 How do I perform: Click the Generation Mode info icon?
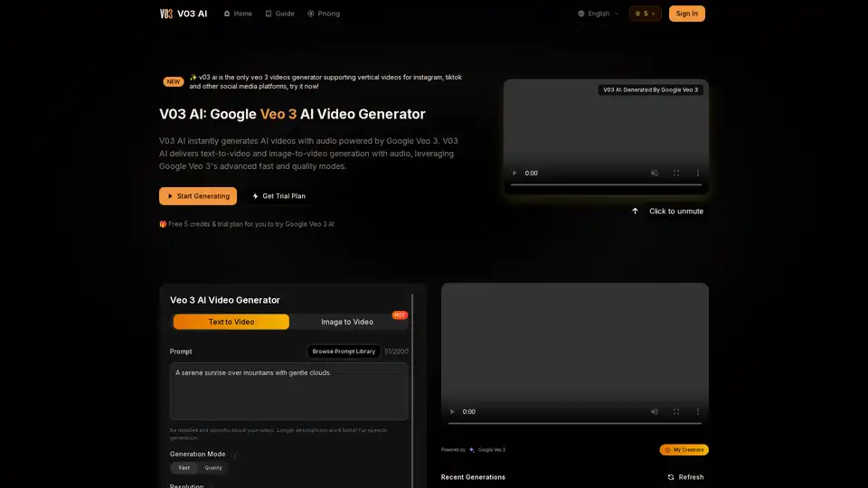[234, 455]
